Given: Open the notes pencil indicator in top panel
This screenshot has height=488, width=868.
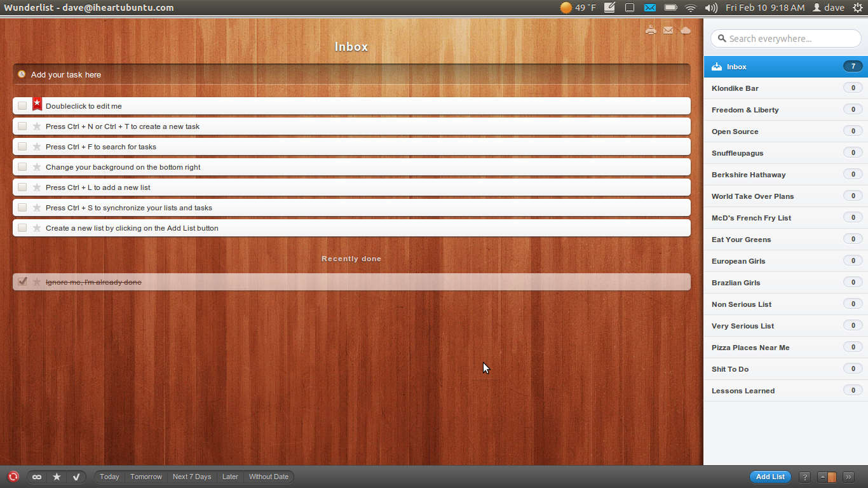Looking at the screenshot, I should [x=609, y=8].
